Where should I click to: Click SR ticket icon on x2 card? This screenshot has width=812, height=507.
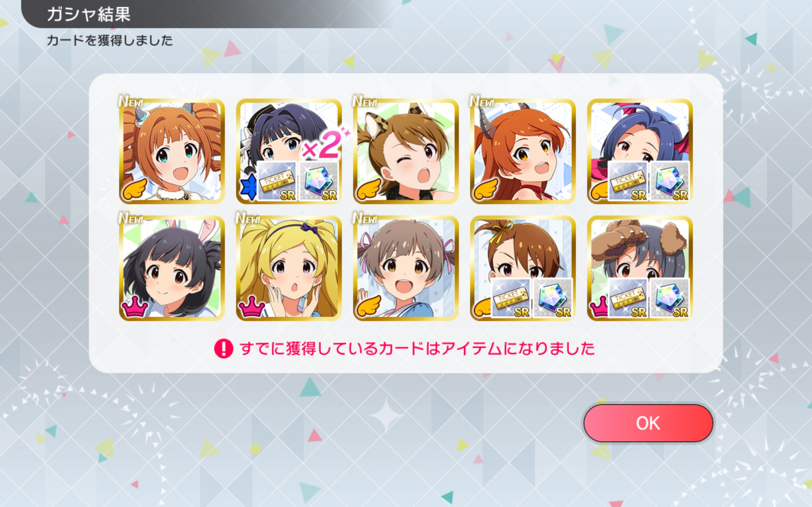277,181
